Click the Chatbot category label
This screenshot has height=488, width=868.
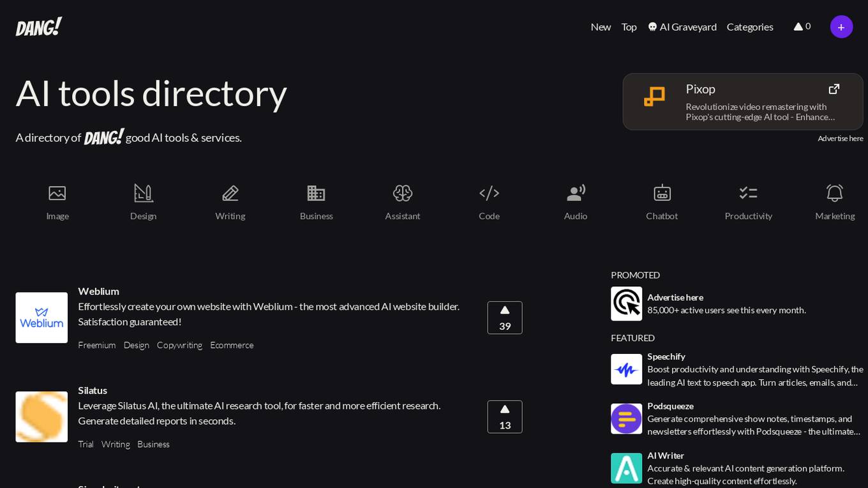662,216
